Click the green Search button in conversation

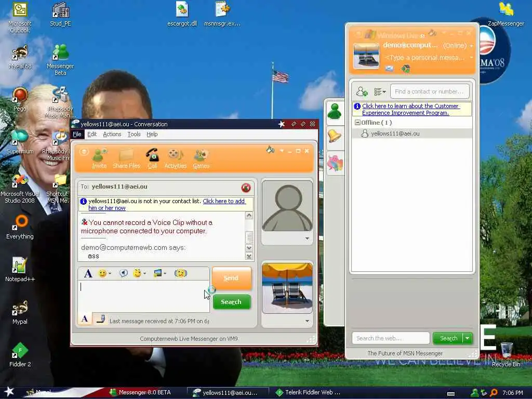[231, 302]
